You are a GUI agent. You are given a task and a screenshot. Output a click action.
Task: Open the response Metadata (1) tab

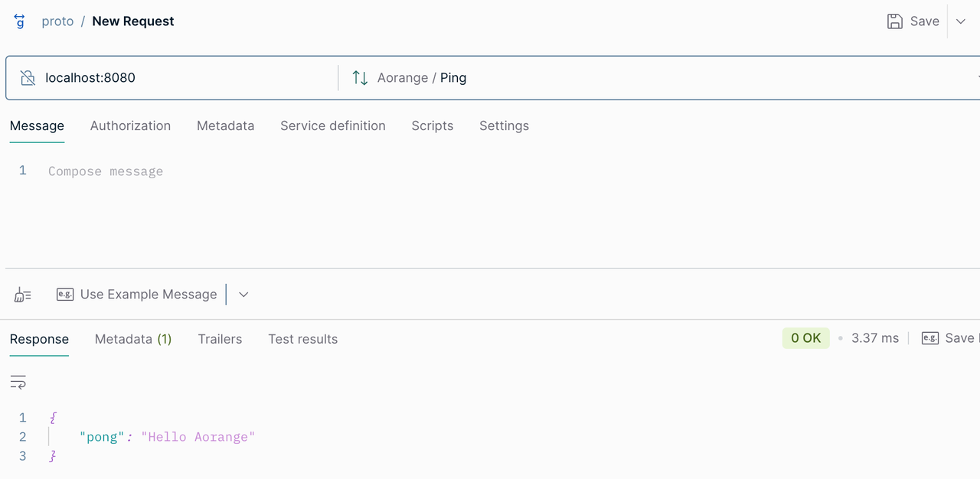pyautogui.click(x=133, y=339)
